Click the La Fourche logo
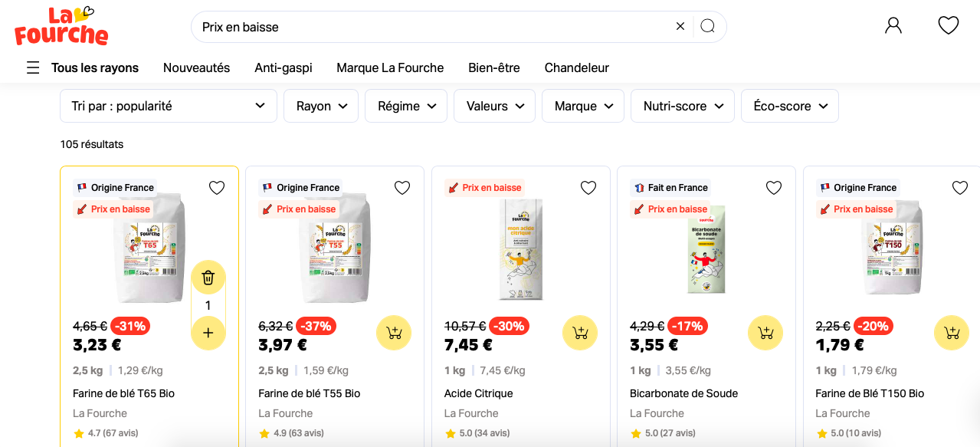This screenshot has width=980, height=447. click(61, 25)
